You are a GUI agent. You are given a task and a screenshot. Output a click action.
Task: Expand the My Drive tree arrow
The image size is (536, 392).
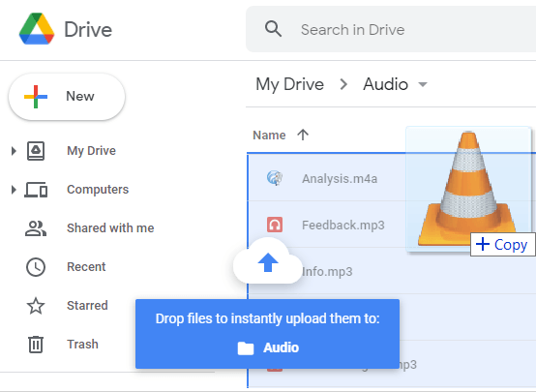point(14,150)
